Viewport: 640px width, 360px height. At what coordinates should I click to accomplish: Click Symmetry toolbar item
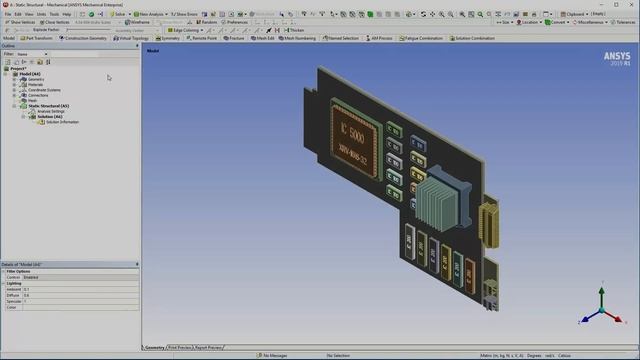(x=167, y=38)
